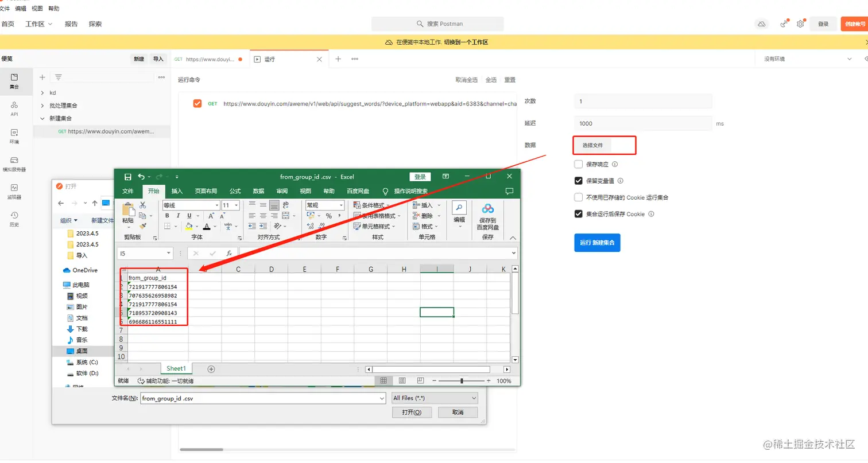Image resolution: width=868 pixels, height=463 pixels.
Task: Enable the 保存响应 checkbox
Action: click(579, 164)
